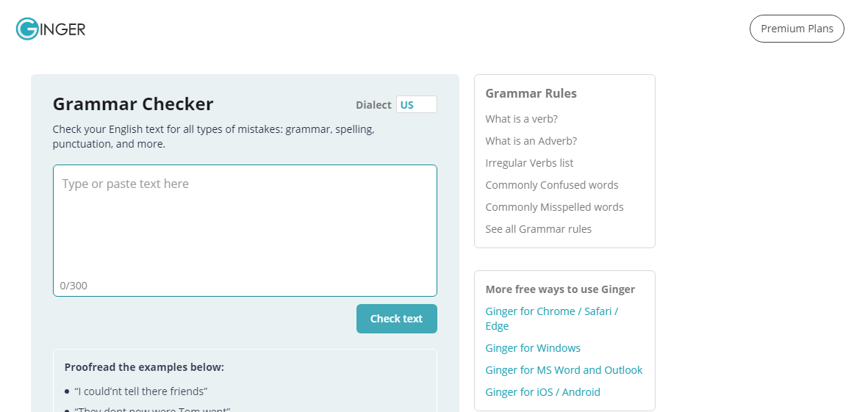
Task: Open Commonly Misspelled words page
Action: coord(554,207)
